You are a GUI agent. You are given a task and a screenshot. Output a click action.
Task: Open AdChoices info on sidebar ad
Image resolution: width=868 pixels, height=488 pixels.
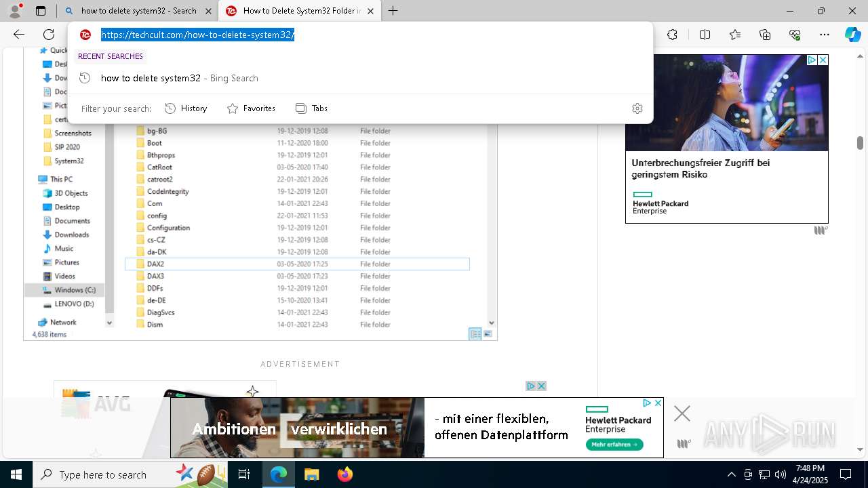(x=812, y=60)
